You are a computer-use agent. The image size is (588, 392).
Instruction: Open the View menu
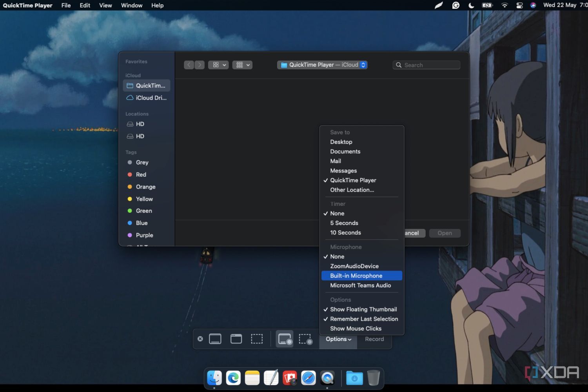click(105, 5)
